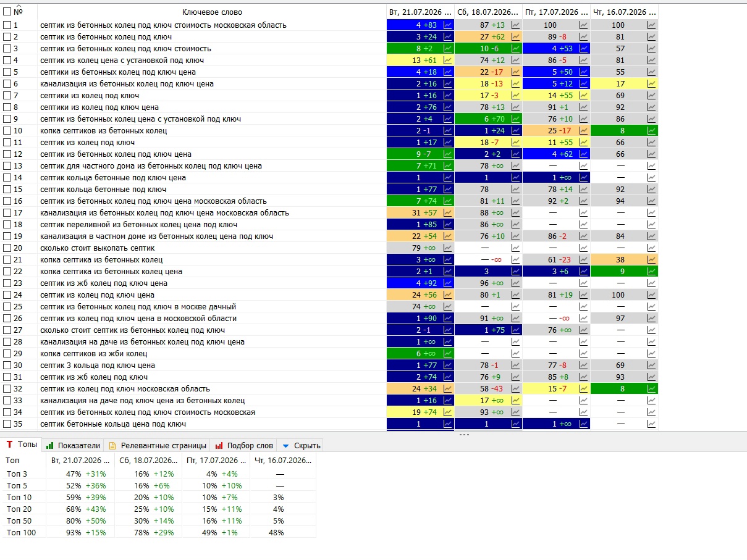Sort by Ключевое слово column header
The width and height of the screenshot is (747, 560).
212,12
